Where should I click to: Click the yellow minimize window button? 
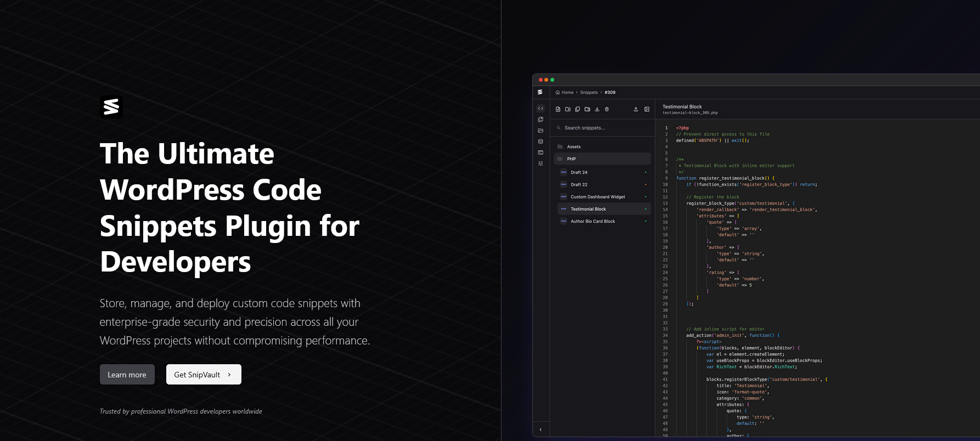point(547,80)
